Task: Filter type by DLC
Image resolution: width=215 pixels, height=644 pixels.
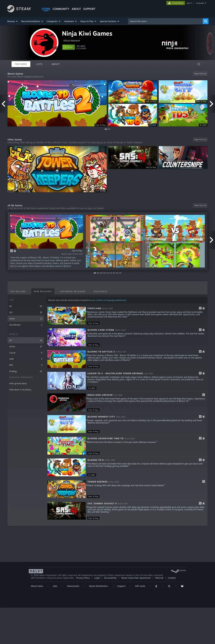Action: tap(26, 312)
